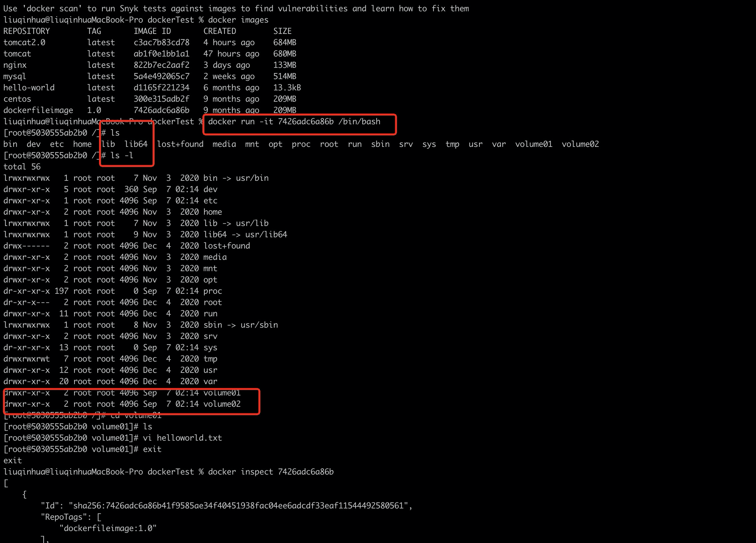Viewport: 756px width, 543px height.
Task: Click the 'SIZE' column header
Action: (282, 31)
